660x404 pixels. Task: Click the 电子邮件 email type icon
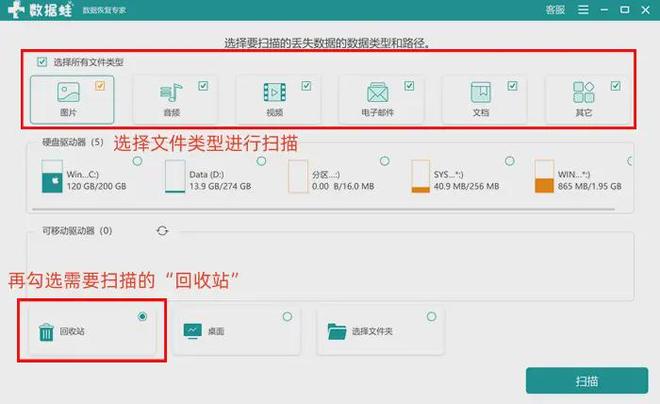[x=378, y=92]
